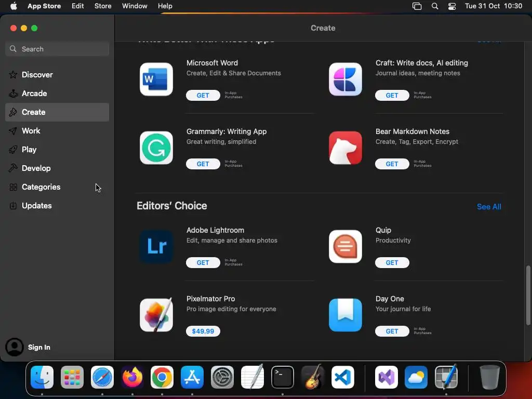
Task: Get the Day One app
Action: (x=392, y=331)
